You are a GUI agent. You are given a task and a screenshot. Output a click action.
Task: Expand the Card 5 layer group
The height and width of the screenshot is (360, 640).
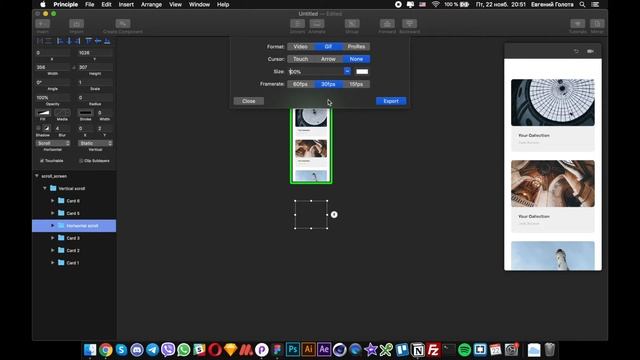pyautogui.click(x=52, y=213)
